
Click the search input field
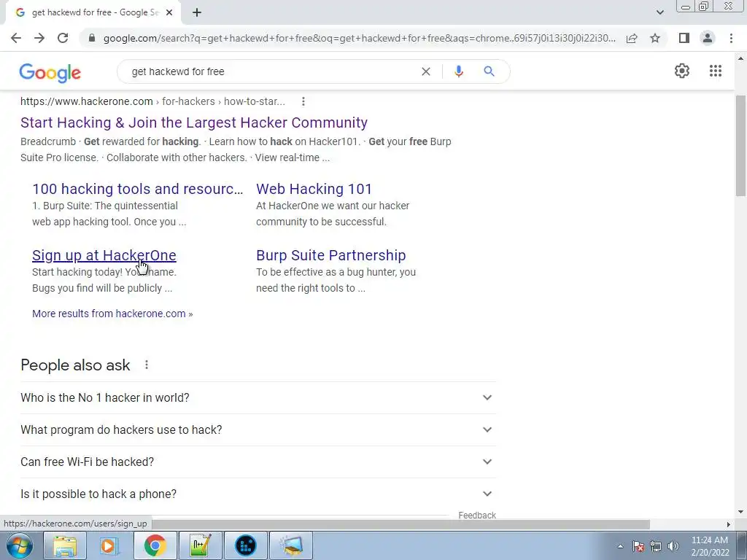pos(271,71)
